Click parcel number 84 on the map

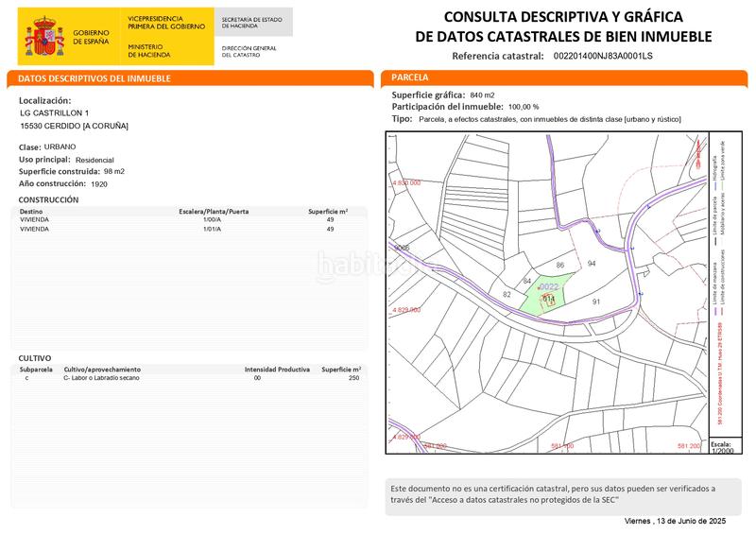(527, 281)
